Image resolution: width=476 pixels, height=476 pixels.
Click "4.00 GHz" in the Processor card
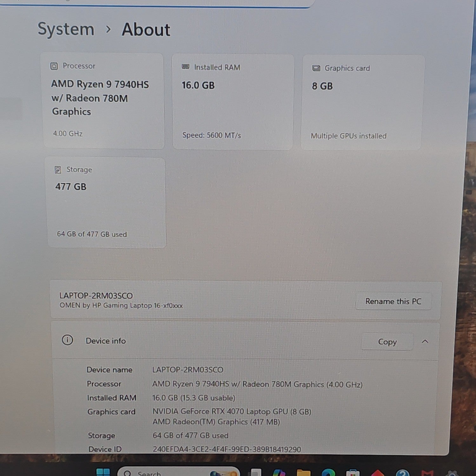(68, 134)
